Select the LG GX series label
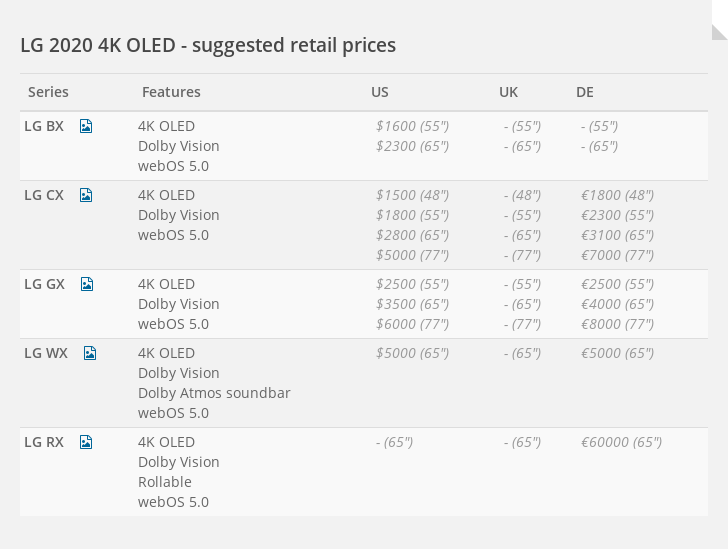The image size is (728, 549). (x=45, y=284)
